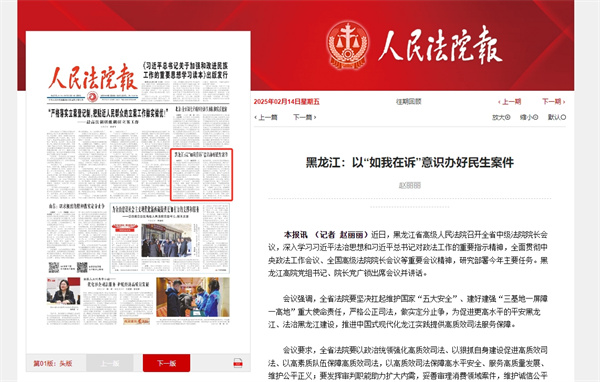
Task: Open 往期回顾 past issues
Action: pos(408,101)
